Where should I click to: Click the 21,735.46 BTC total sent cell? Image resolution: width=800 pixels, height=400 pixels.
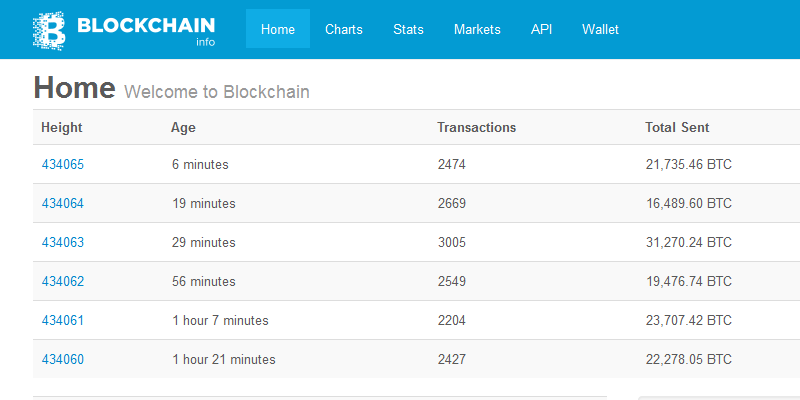689,165
